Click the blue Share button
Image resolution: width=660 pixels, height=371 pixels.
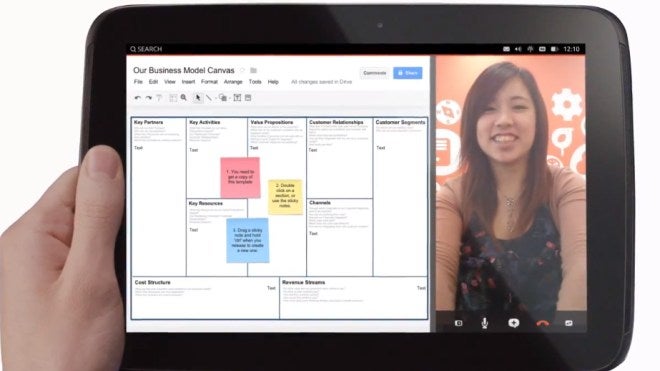[408, 73]
